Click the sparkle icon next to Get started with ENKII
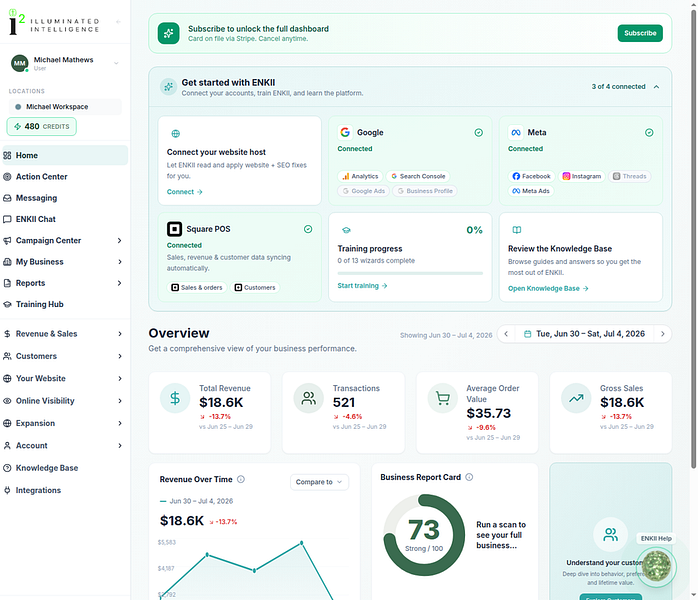698x600 pixels. tap(169, 87)
